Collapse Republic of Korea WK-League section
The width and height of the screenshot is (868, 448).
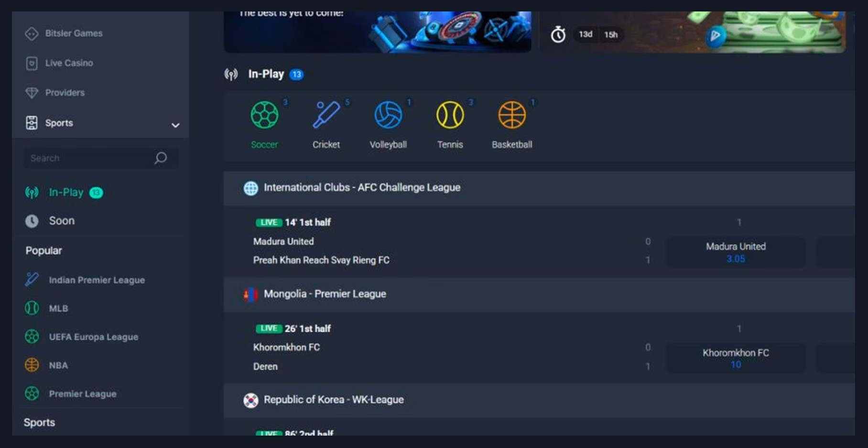click(539, 400)
